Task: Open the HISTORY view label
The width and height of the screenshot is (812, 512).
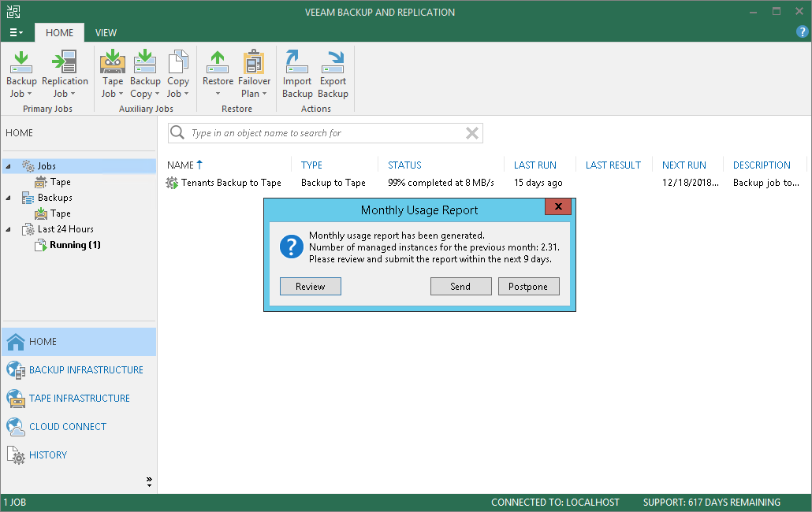Action: [48, 455]
